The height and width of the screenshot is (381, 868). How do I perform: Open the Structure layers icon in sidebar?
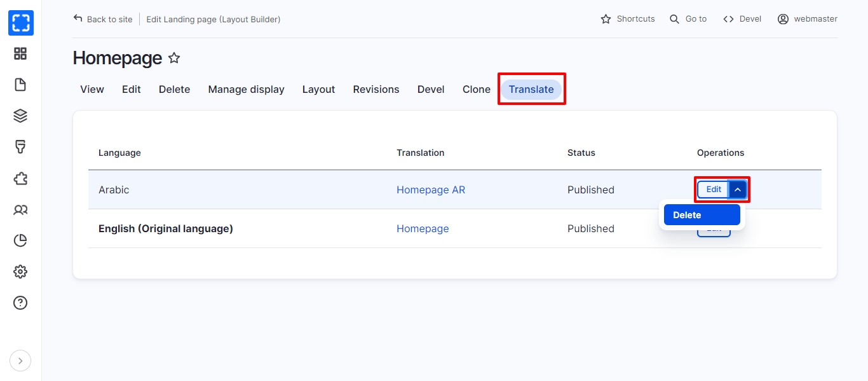[x=20, y=116]
